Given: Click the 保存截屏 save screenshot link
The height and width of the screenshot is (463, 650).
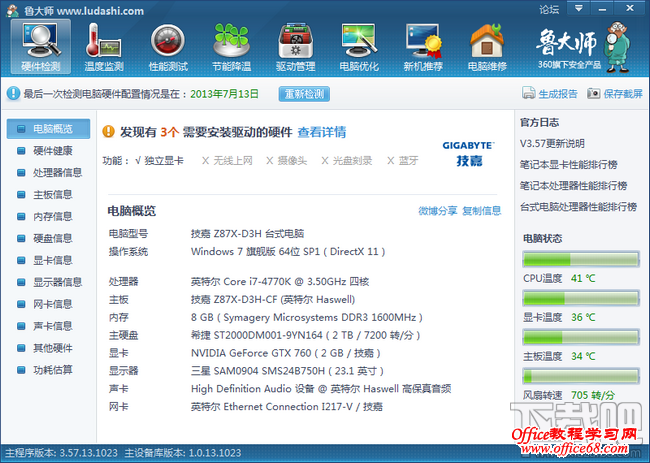Looking at the screenshot, I should (x=623, y=94).
